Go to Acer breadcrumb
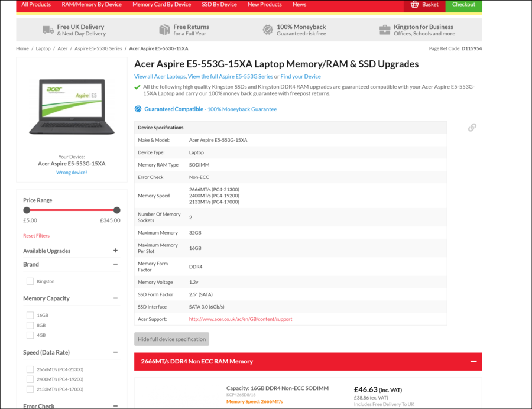The width and height of the screenshot is (532, 409). pos(63,48)
